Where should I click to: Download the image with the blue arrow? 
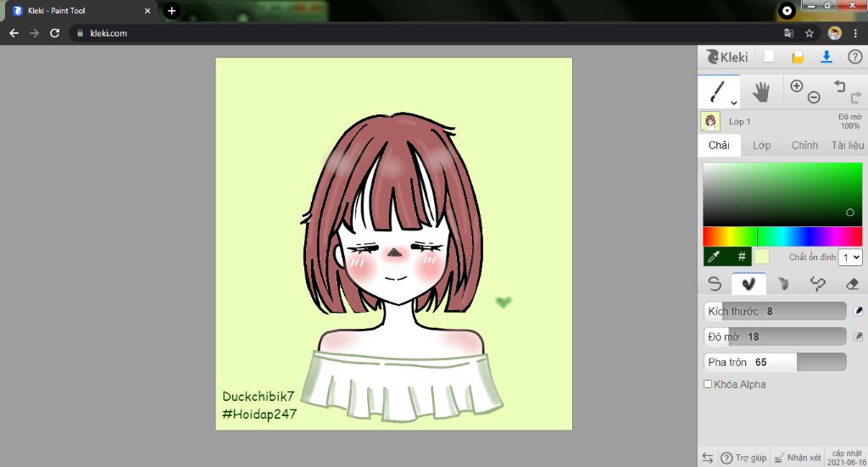point(826,57)
